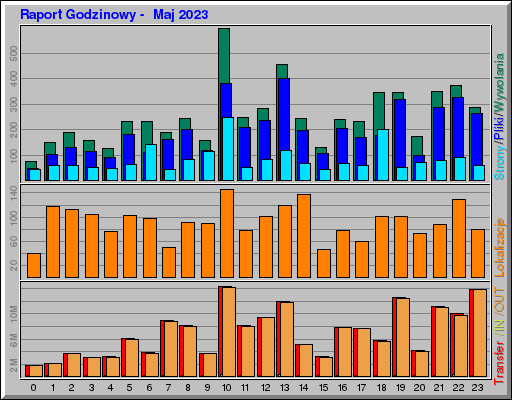This screenshot has height=400, width=512.
Task: Choose the cyan Strony bar for hour 10
Action: click(x=228, y=149)
